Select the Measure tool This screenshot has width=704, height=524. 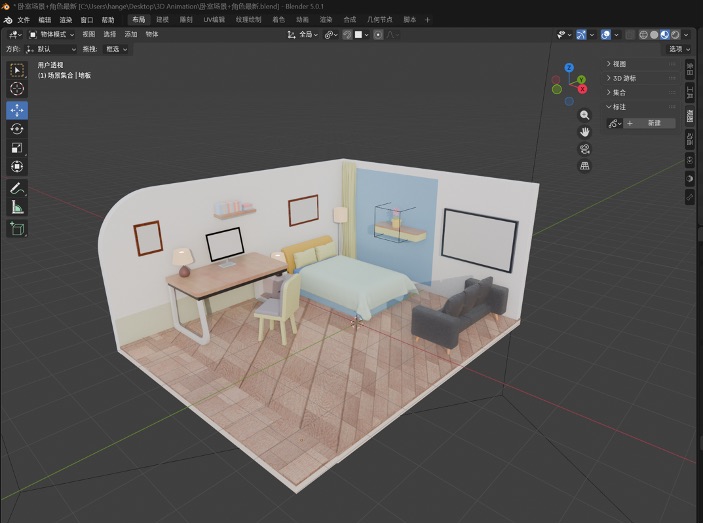click(x=17, y=207)
